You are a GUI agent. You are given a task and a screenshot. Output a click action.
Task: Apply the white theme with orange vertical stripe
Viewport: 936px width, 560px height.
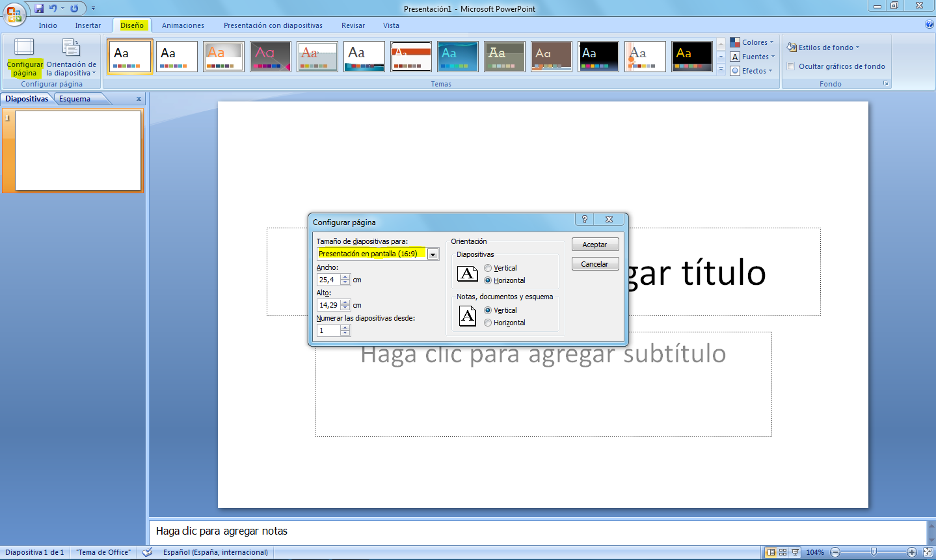[x=645, y=57]
